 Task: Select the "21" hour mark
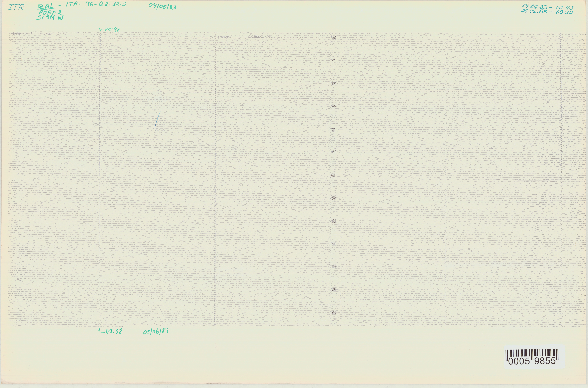[x=334, y=38]
